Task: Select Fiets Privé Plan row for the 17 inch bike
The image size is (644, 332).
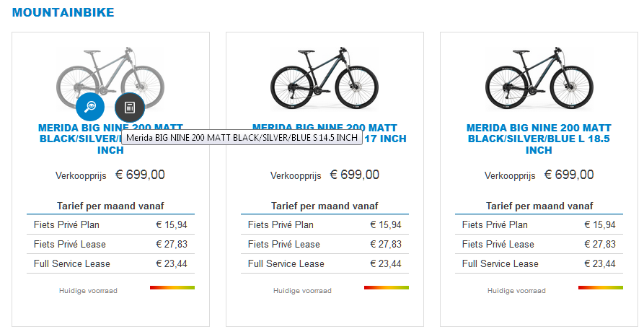Action: click(x=325, y=225)
